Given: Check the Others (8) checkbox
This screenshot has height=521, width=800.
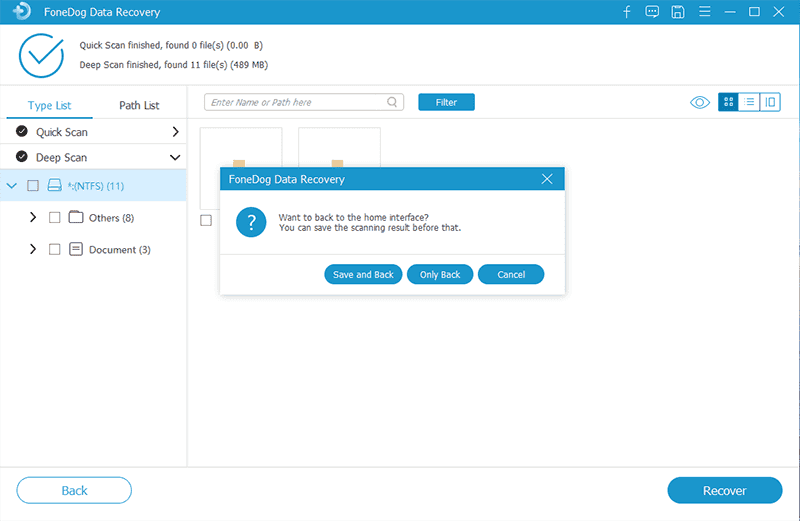Looking at the screenshot, I should click(x=55, y=217).
